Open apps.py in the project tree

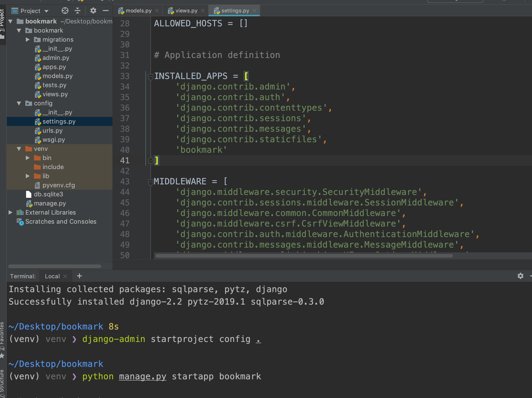(54, 67)
